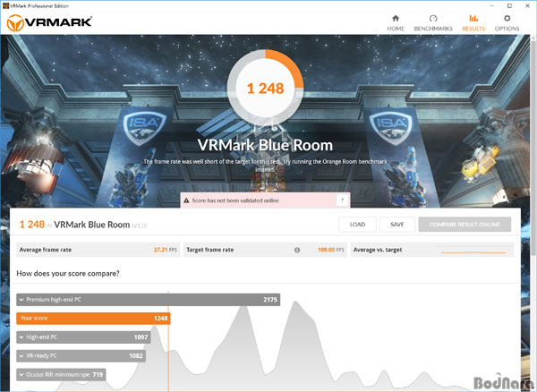Click the Average vs. target graph
The height and width of the screenshot is (392, 537).
[473, 251]
